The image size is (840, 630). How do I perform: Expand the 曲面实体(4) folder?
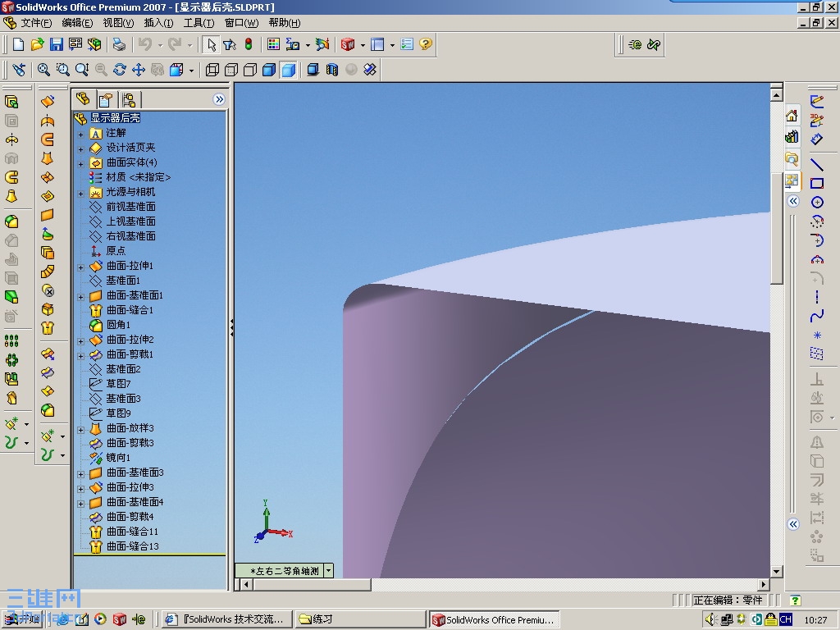tap(81, 163)
